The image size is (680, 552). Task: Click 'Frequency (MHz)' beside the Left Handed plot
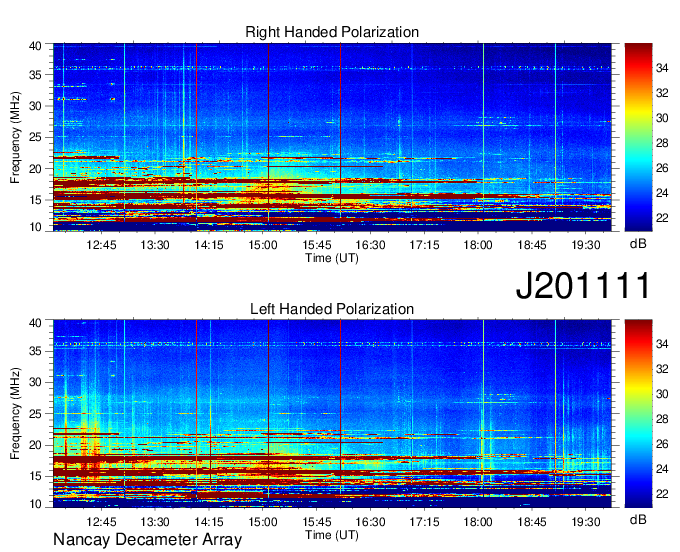pos(15,414)
